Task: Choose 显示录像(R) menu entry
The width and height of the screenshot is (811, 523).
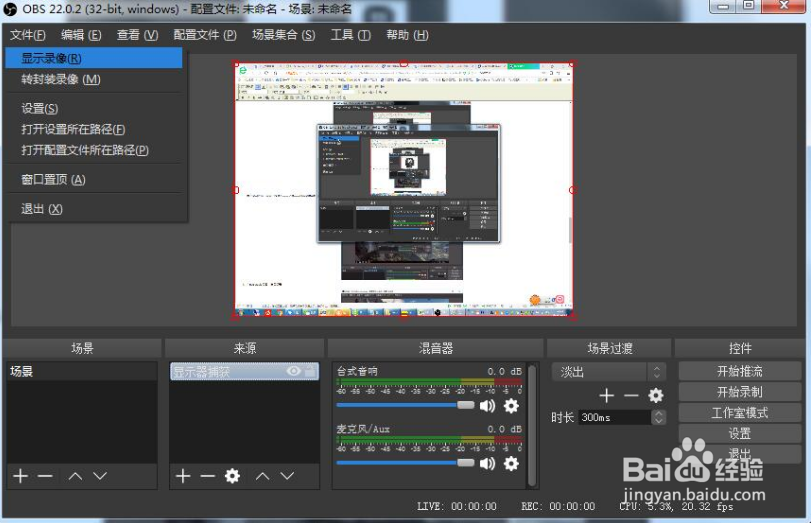Action: [x=94, y=58]
